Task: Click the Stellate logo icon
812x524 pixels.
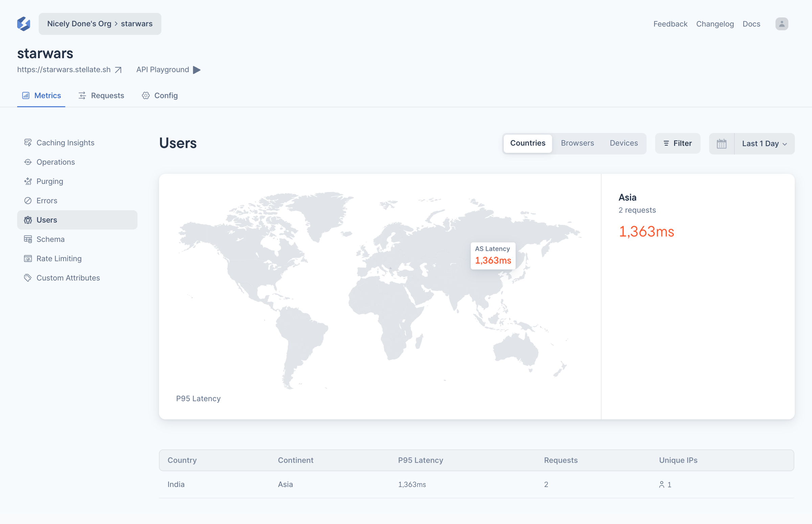Action: 23,24
